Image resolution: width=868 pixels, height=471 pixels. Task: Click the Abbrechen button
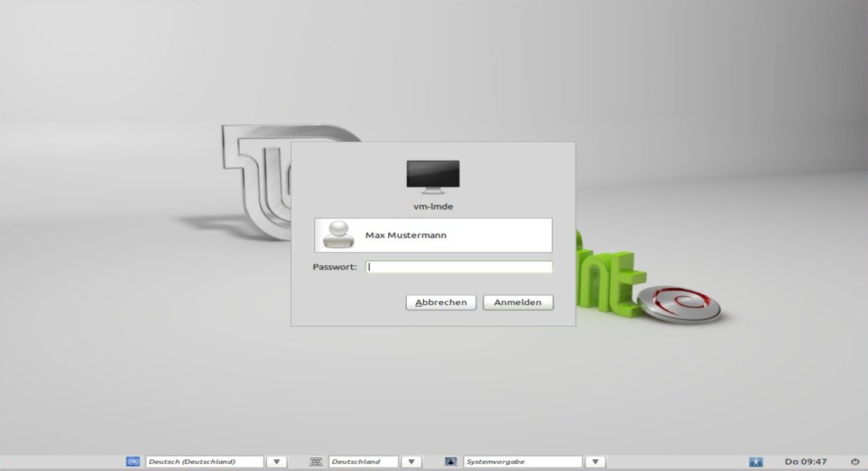pyautogui.click(x=441, y=302)
